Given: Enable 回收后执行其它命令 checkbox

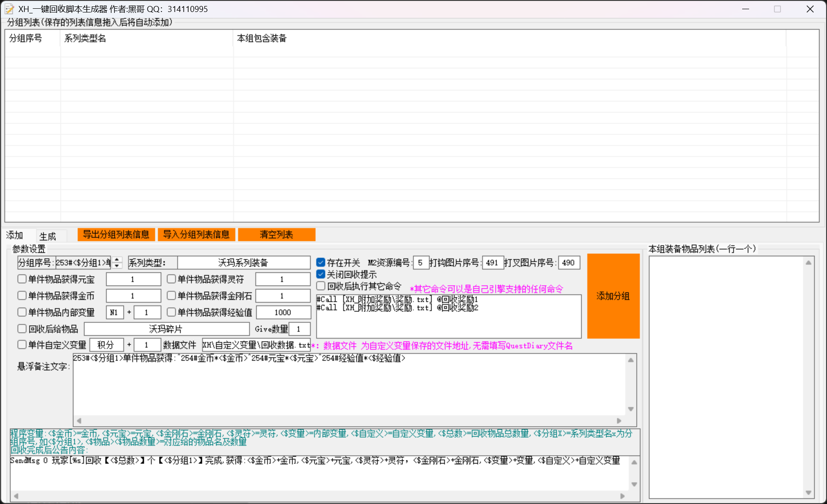Looking at the screenshot, I should pyautogui.click(x=321, y=286).
